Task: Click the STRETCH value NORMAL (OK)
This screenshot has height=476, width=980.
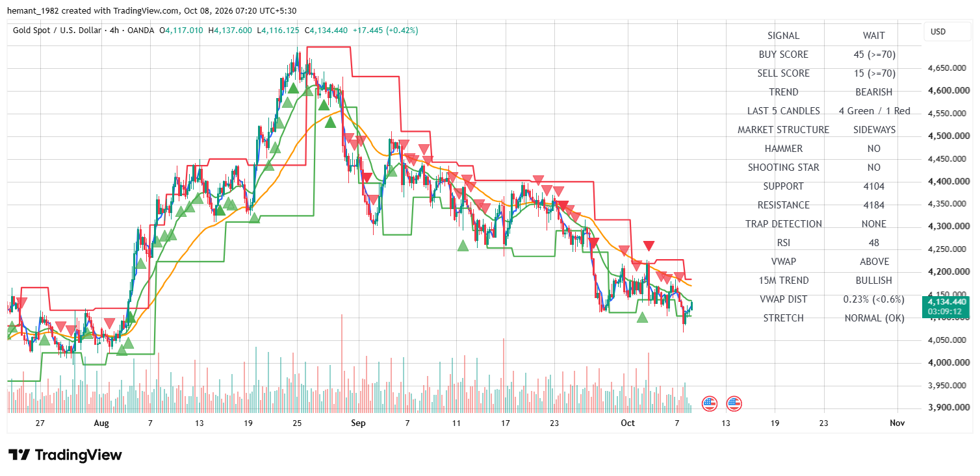Action: 874,318
